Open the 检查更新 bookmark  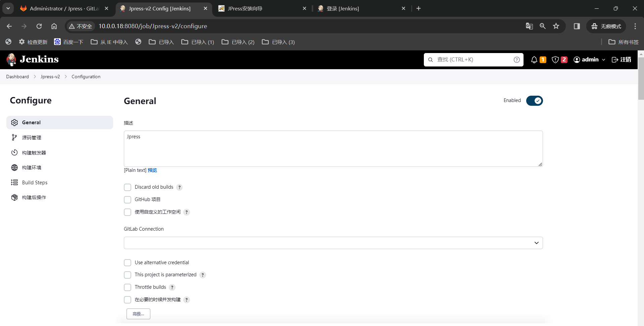pyautogui.click(x=33, y=42)
